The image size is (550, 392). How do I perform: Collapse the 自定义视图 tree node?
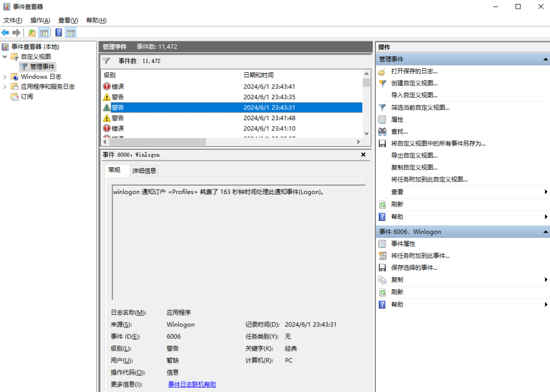[x=5, y=57]
